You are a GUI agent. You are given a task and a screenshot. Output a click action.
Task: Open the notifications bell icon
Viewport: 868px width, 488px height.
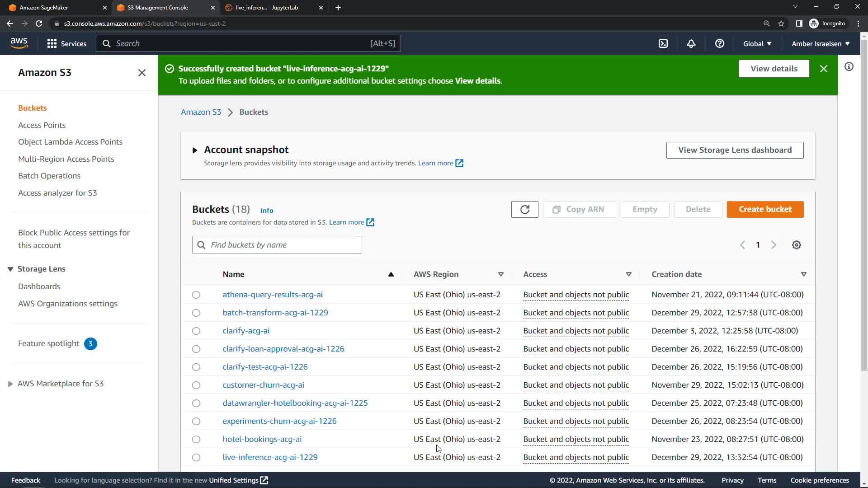point(691,44)
